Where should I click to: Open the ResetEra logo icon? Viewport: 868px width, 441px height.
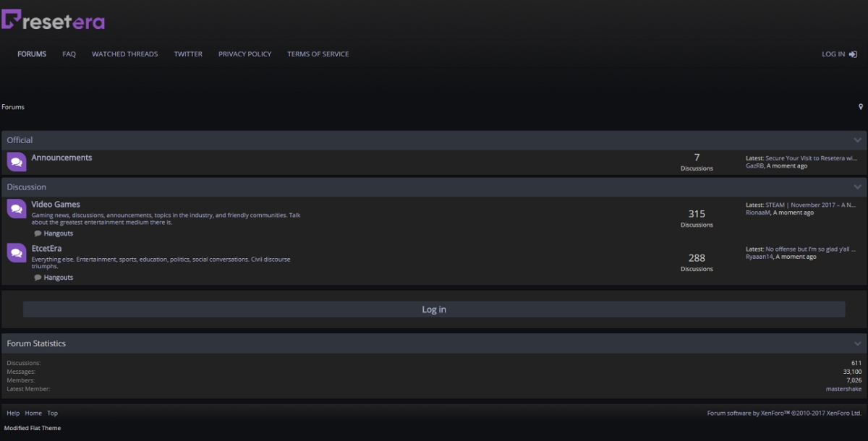click(x=12, y=20)
